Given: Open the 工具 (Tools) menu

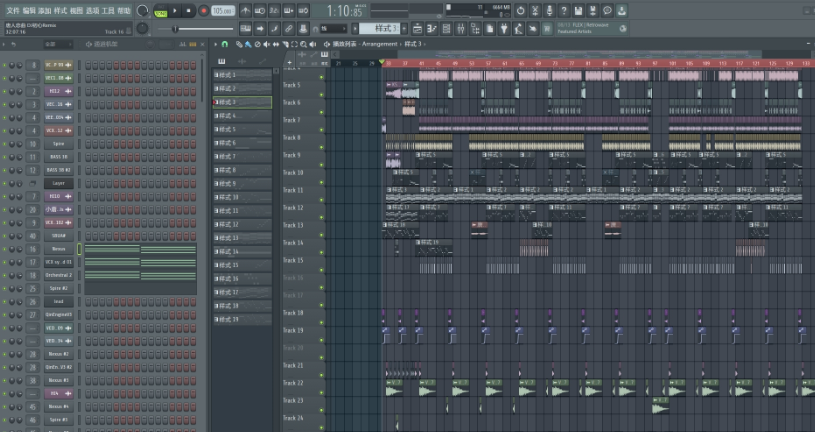Looking at the screenshot, I should (x=108, y=10).
